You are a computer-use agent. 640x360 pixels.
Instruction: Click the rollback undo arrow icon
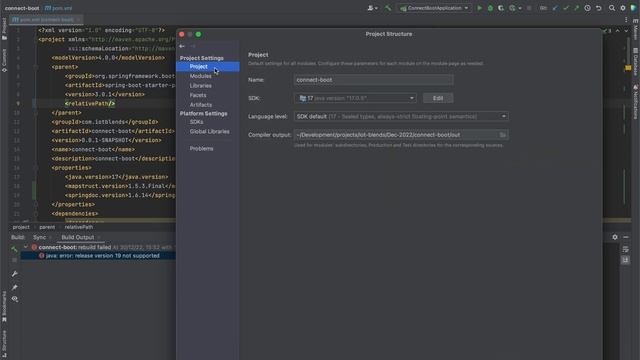click(x=598, y=8)
